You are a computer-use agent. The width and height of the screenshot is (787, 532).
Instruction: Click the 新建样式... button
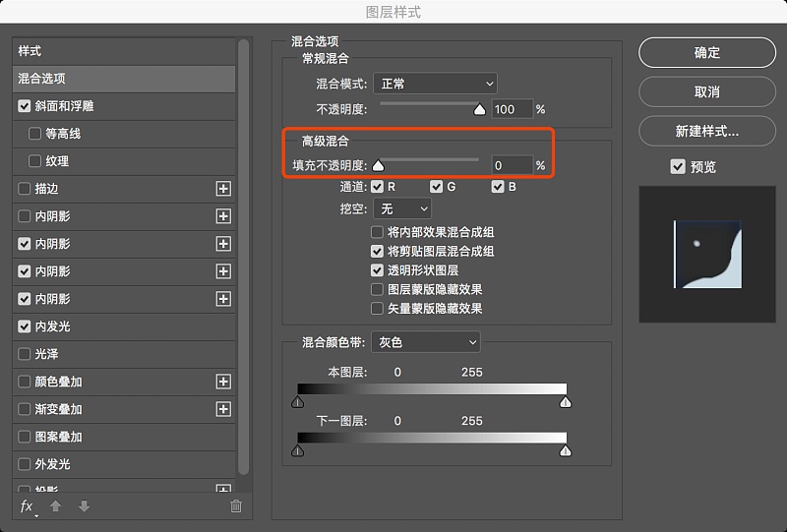tap(707, 131)
